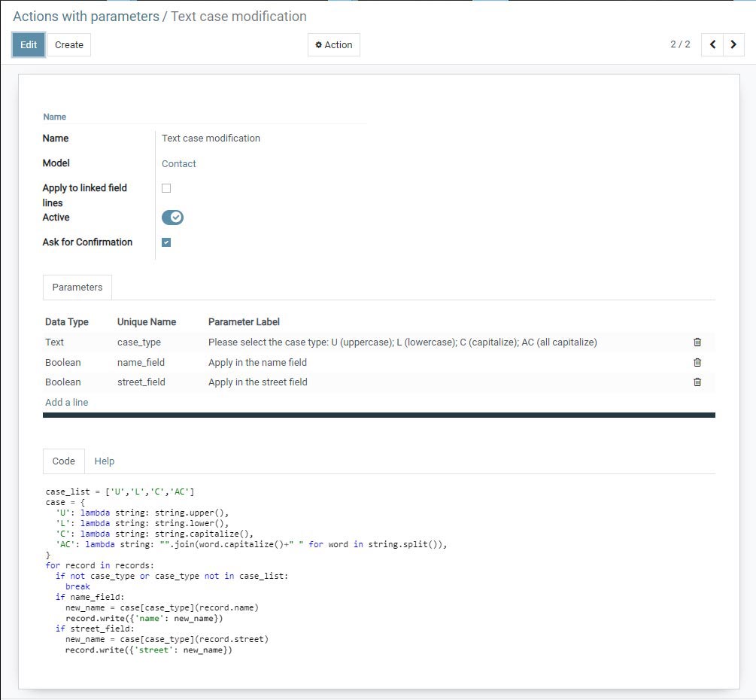This screenshot has width=756, height=700.
Task: Go to previous record using left pager arrow
Action: [x=712, y=44]
